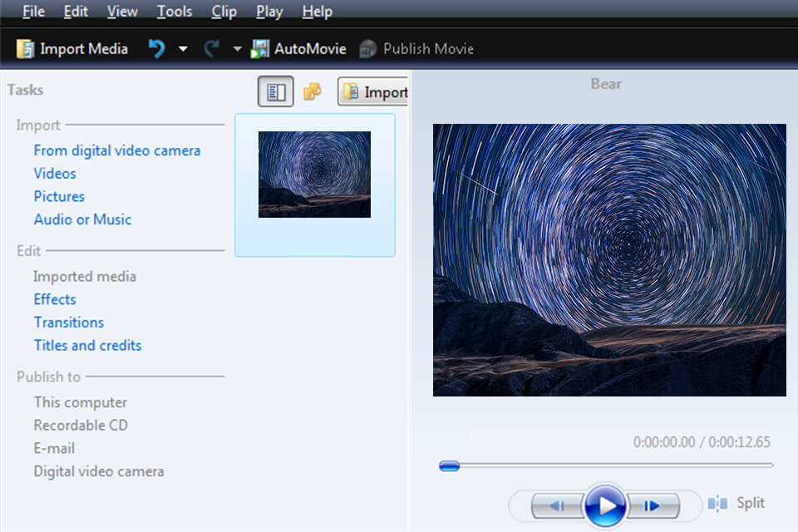
Task: Click the Split icon below the preview
Action: click(717, 503)
